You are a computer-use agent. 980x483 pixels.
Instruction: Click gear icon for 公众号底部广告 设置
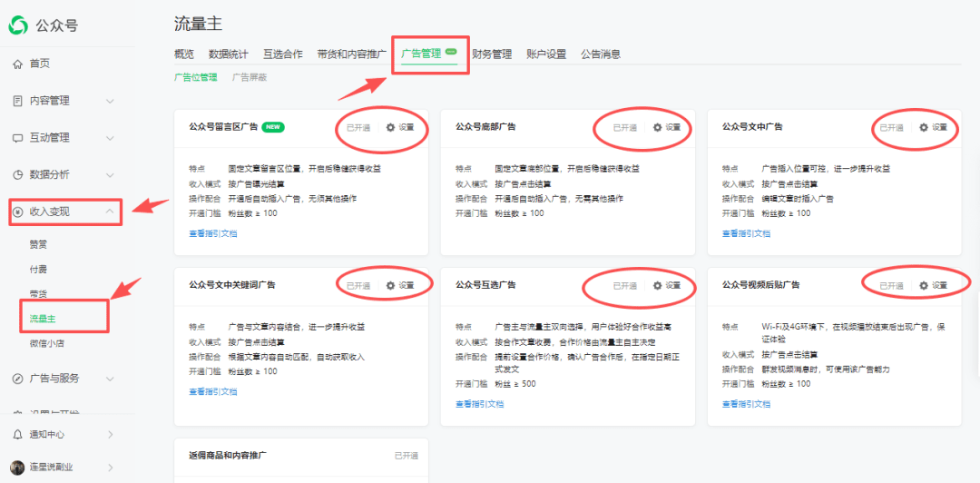pyautogui.click(x=657, y=128)
